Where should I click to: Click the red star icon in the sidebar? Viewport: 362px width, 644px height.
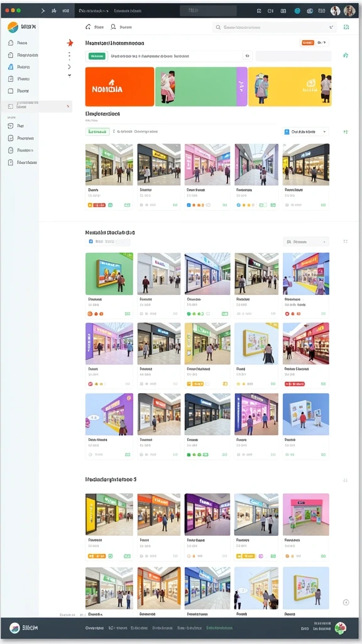coord(70,43)
